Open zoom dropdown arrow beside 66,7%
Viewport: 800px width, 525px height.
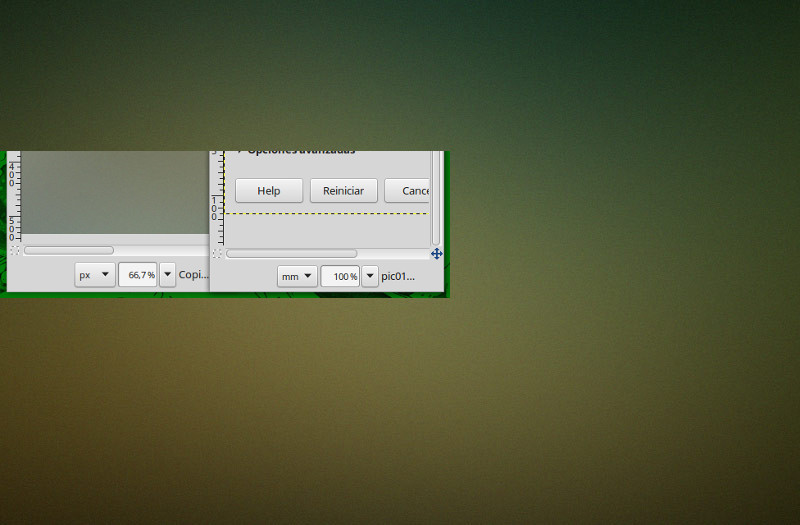tap(167, 274)
